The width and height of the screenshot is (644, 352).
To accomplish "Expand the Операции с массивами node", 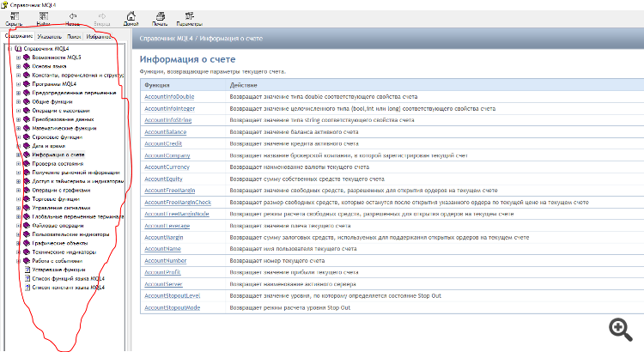I will (x=18, y=111).
